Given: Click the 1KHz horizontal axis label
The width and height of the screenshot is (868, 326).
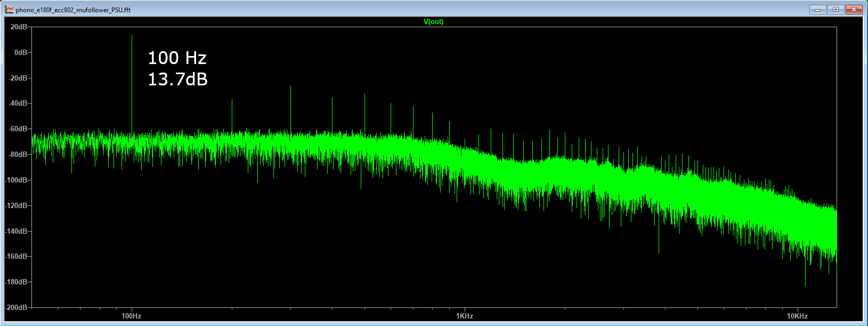Looking at the screenshot, I should pos(465,316).
